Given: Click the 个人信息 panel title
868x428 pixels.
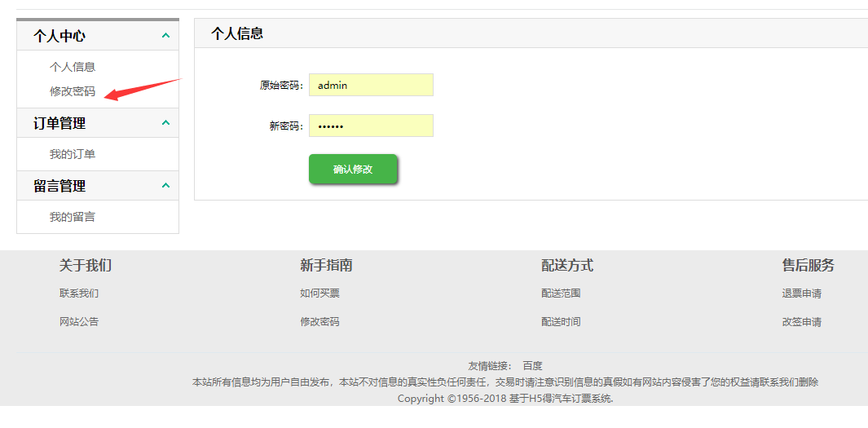Looking at the screenshot, I should click(237, 33).
